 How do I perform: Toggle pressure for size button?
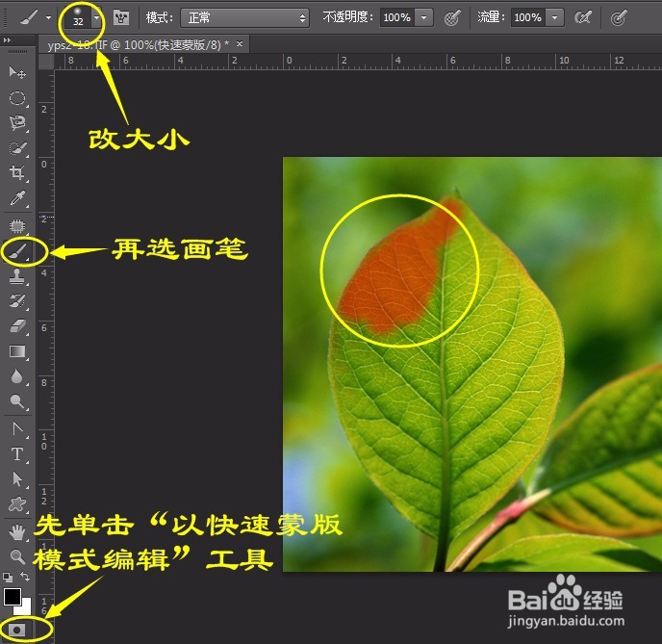[619, 17]
